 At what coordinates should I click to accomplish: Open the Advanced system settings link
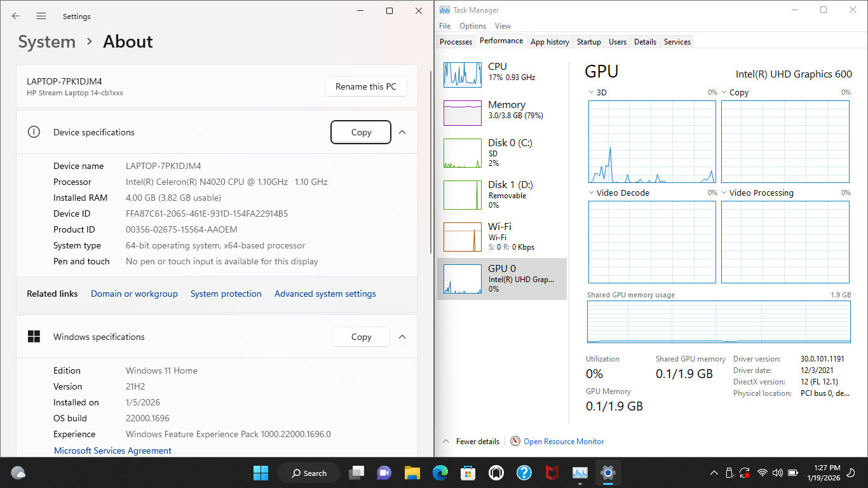(x=325, y=294)
